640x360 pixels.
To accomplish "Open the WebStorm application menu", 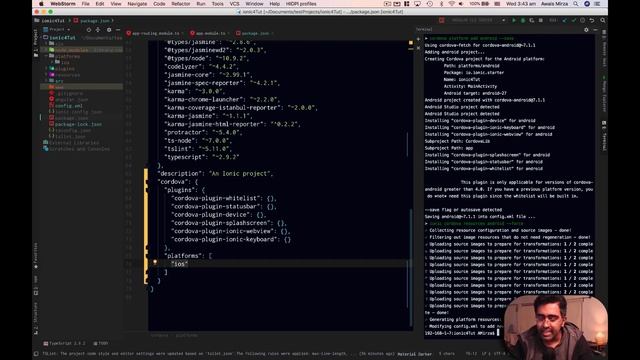I will pos(62,4).
